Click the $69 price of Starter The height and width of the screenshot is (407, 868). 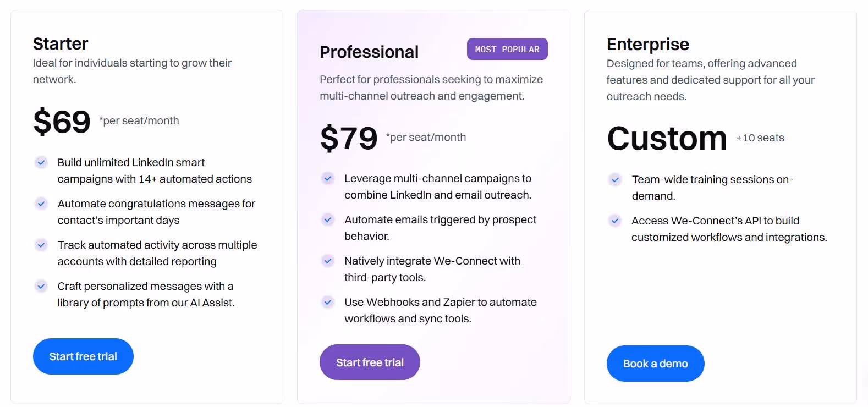(x=61, y=121)
